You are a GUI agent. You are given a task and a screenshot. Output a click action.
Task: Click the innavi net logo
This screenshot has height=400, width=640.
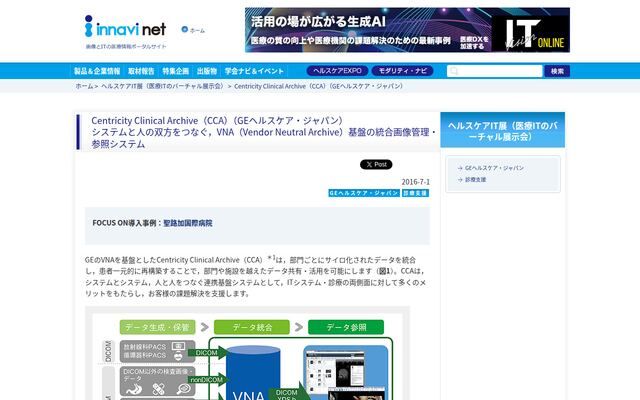tap(125, 27)
